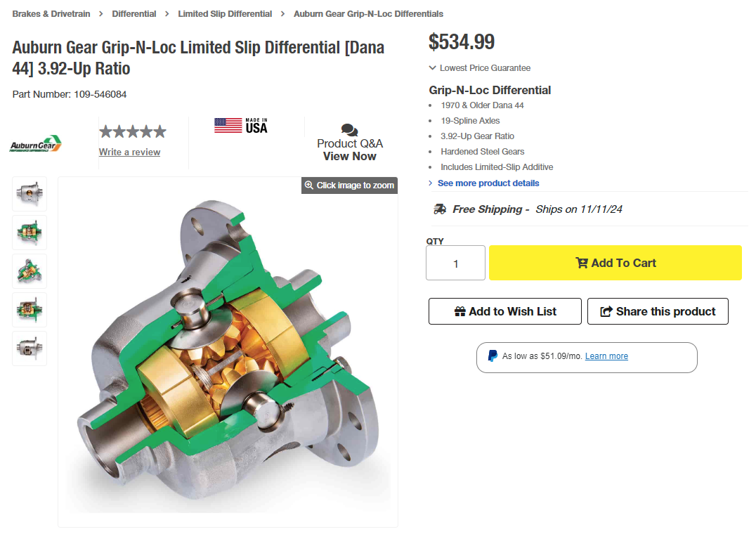
Task: Click the magnifier zoom icon on the product image
Action: (x=309, y=185)
